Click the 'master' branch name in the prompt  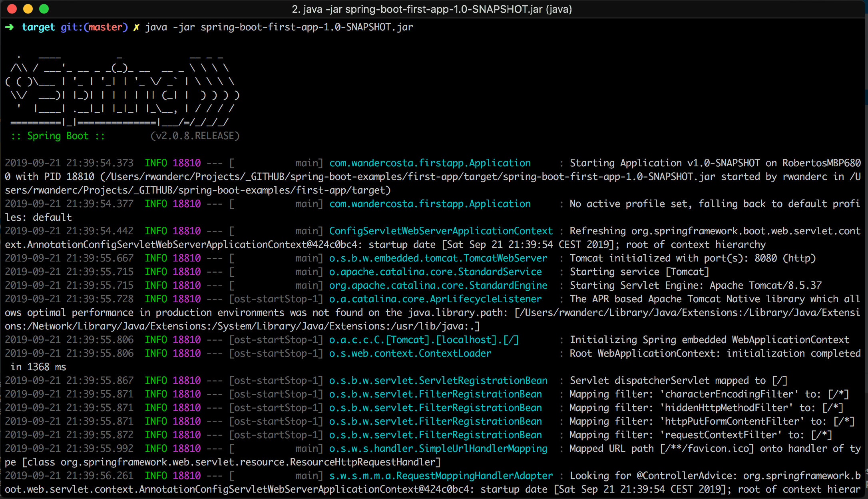[106, 27]
